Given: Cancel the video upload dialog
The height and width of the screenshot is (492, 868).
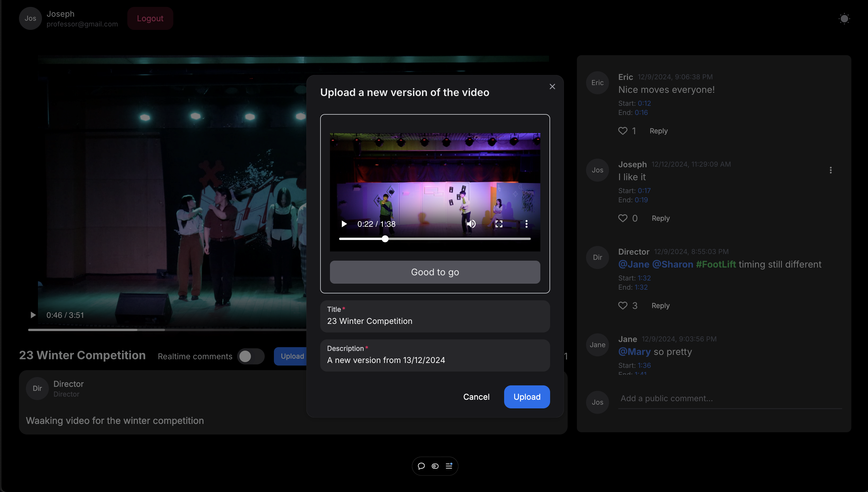Looking at the screenshot, I should tap(476, 397).
